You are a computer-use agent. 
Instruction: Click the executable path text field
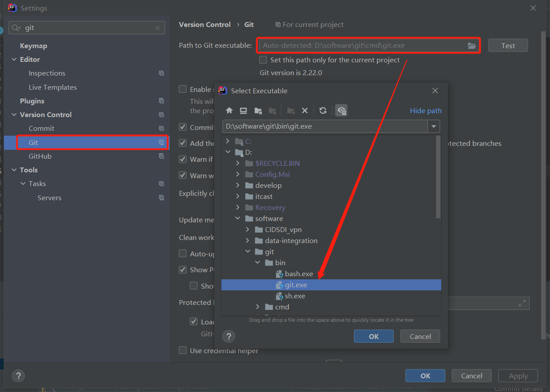click(x=325, y=126)
